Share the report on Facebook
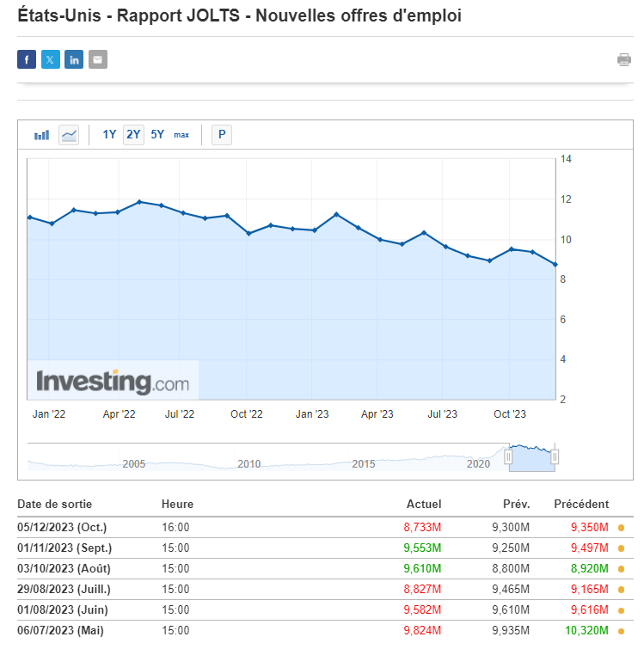This screenshot has width=644, height=649. [x=27, y=59]
